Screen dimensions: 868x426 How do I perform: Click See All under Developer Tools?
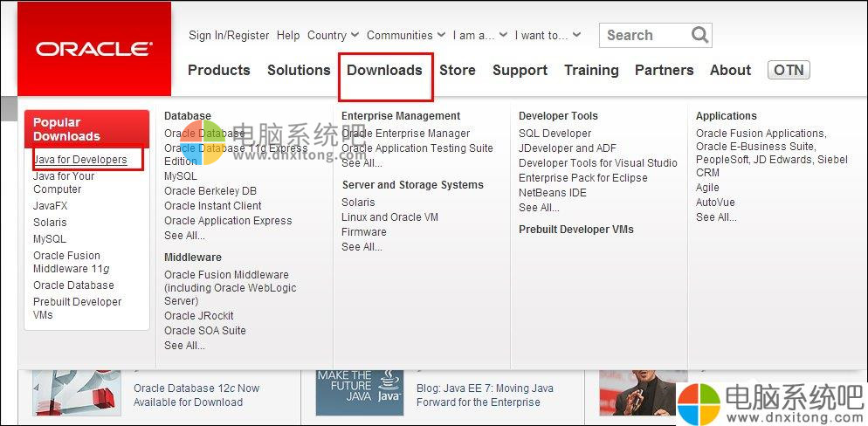[x=539, y=208]
